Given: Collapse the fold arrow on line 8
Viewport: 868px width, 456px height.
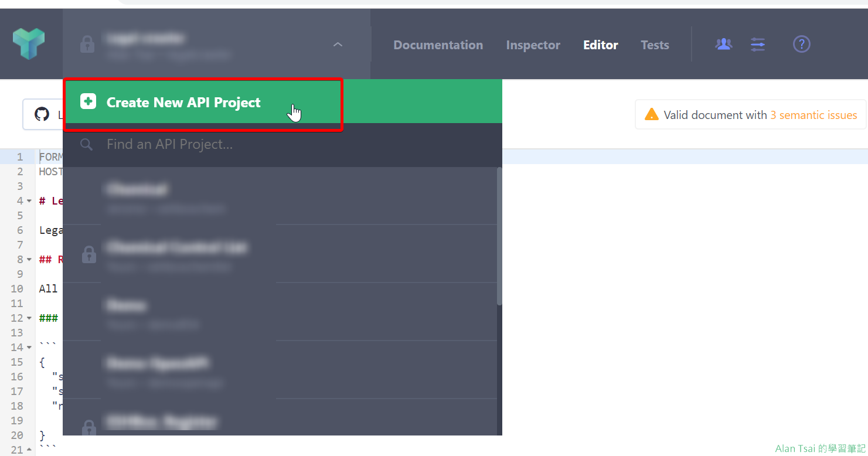Looking at the screenshot, I should [29, 260].
